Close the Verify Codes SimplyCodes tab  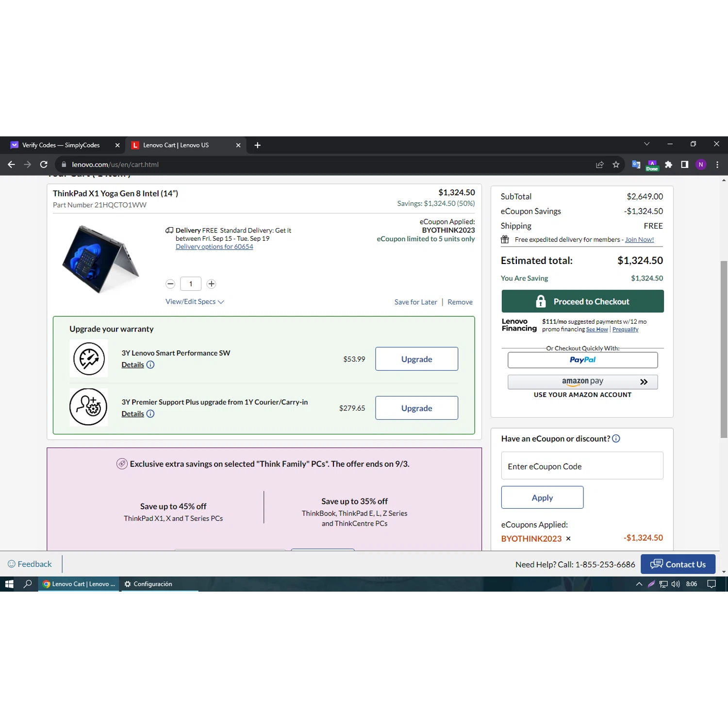[x=117, y=145]
